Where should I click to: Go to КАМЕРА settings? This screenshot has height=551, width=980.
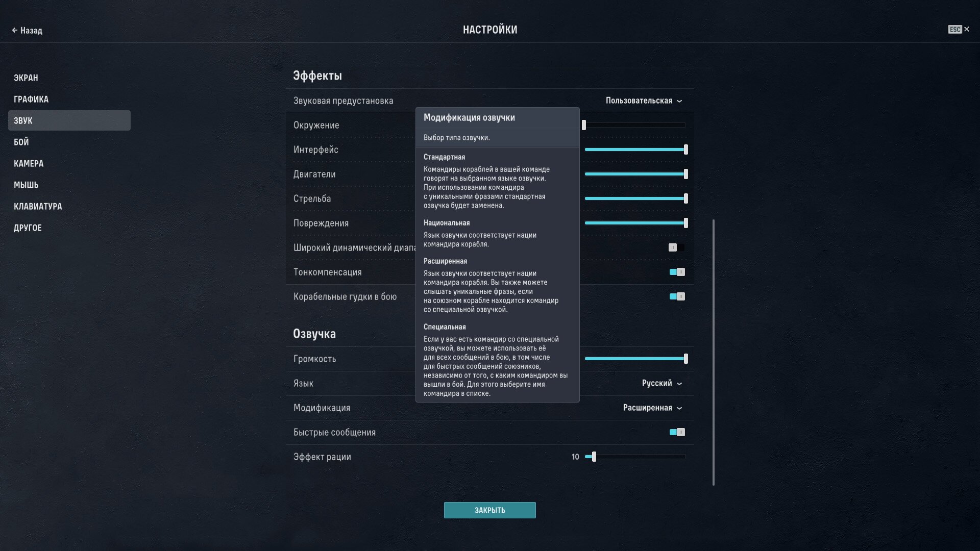pos(29,163)
